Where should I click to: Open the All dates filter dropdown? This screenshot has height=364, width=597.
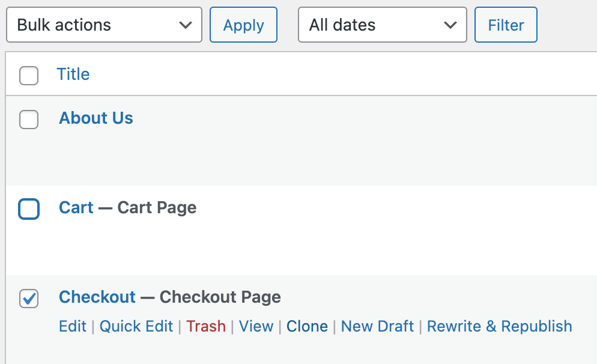point(381,25)
